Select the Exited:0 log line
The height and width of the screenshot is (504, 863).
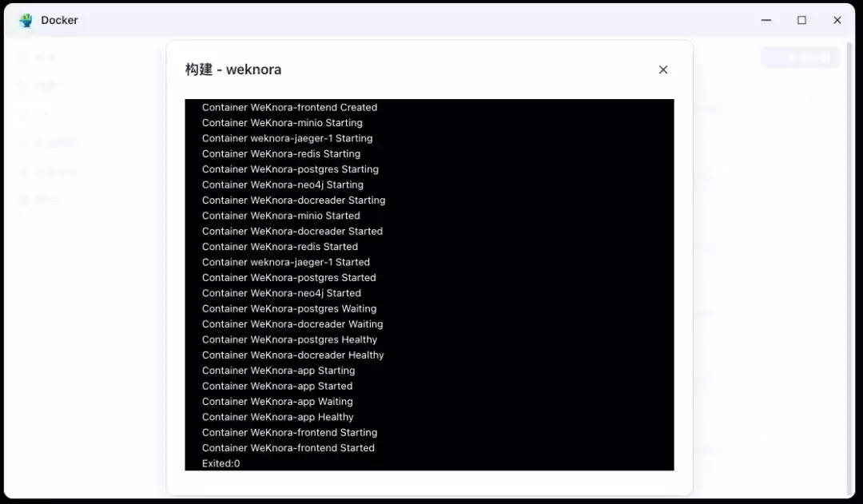pos(221,463)
